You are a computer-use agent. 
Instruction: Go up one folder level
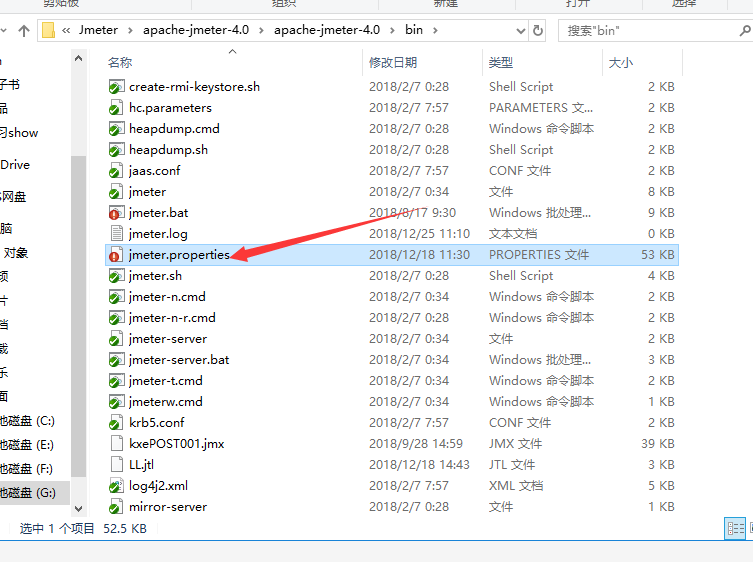24,31
